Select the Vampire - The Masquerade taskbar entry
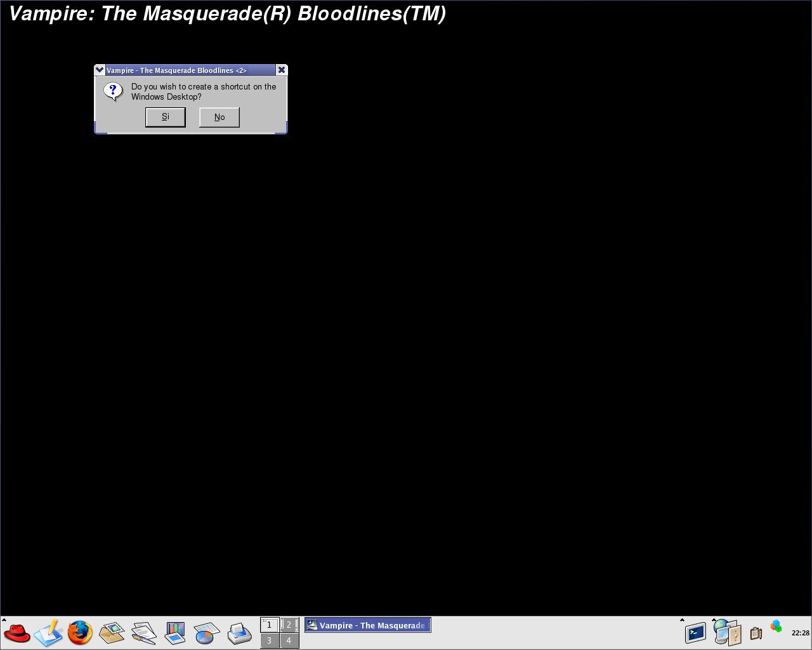This screenshot has width=812, height=650. tap(368, 625)
